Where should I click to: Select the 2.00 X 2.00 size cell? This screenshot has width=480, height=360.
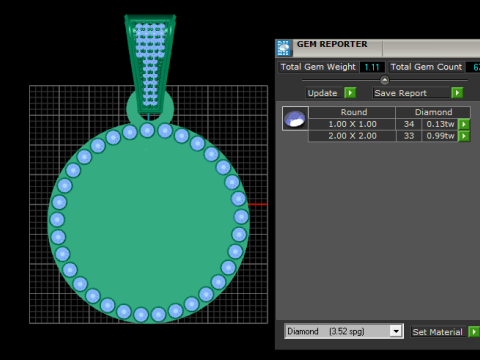coord(352,136)
